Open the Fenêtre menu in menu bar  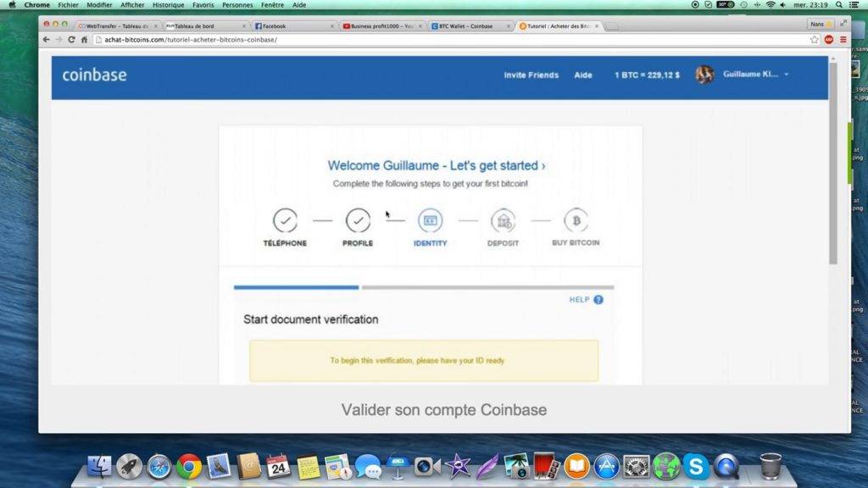pyautogui.click(x=272, y=4)
